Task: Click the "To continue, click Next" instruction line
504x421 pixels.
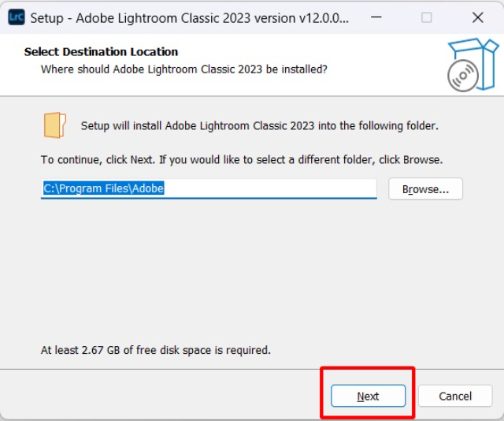Action: point(241,159)
